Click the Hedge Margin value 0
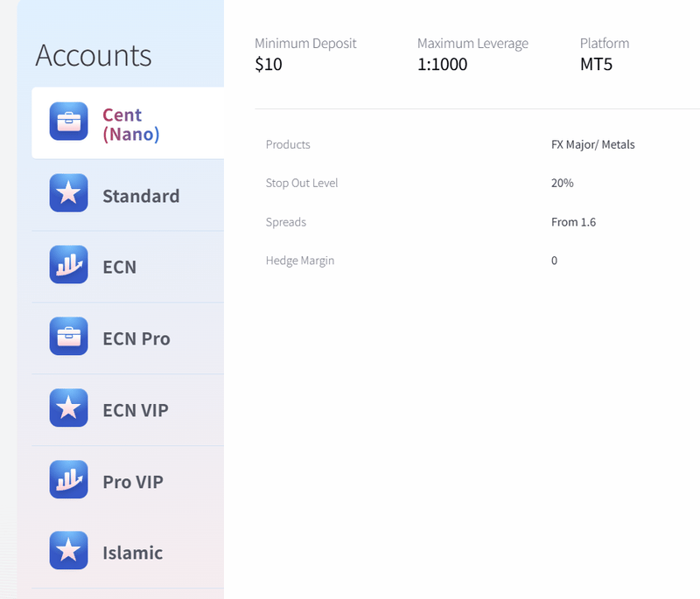 pos(554,261)
